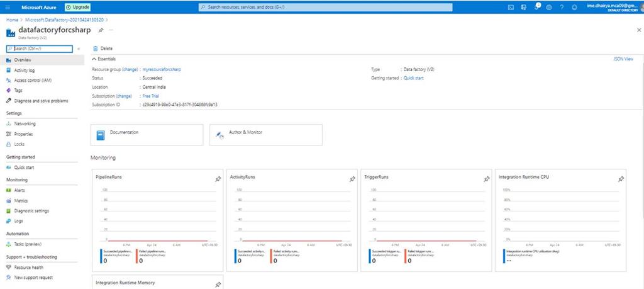This screenshot has height=289, width=644.
Task: Open the PipelineRuns chart
Action: tap(156, 220)
